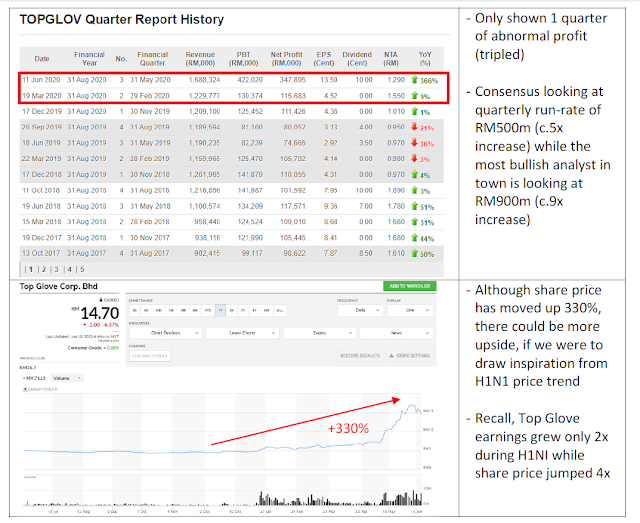Screen dimensions: 640x523
Task: Click net profit value 347,895
Action: pyautogui.click(x=292, y=80)
